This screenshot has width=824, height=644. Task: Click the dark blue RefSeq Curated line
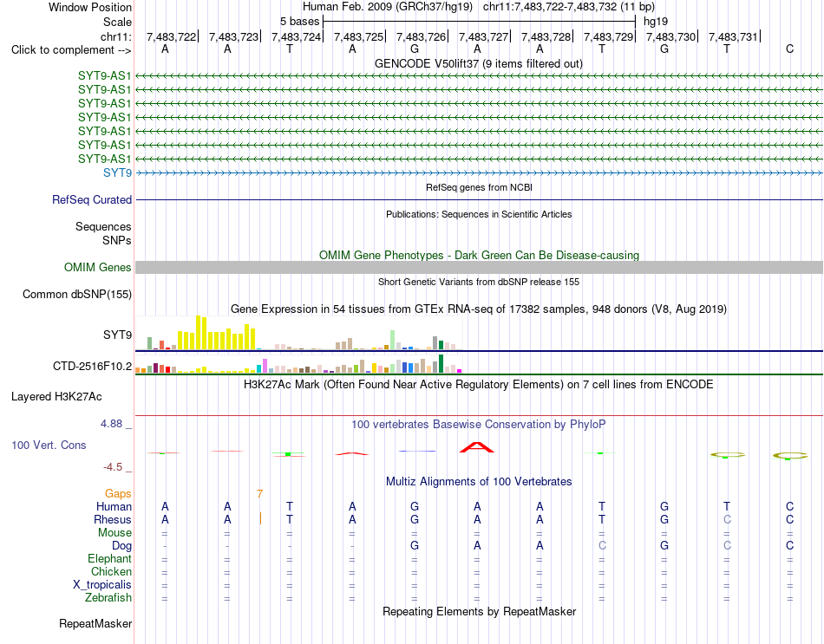pos(480,200)
